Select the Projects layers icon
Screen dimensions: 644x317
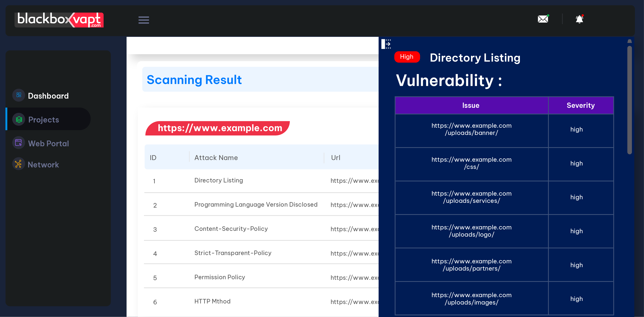tap(19, 119)
